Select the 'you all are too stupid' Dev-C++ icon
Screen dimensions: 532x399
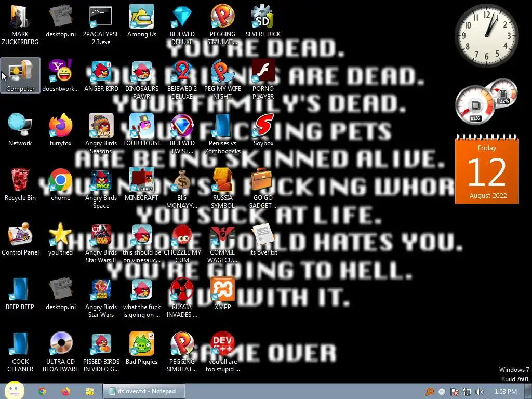coord(222,353)
